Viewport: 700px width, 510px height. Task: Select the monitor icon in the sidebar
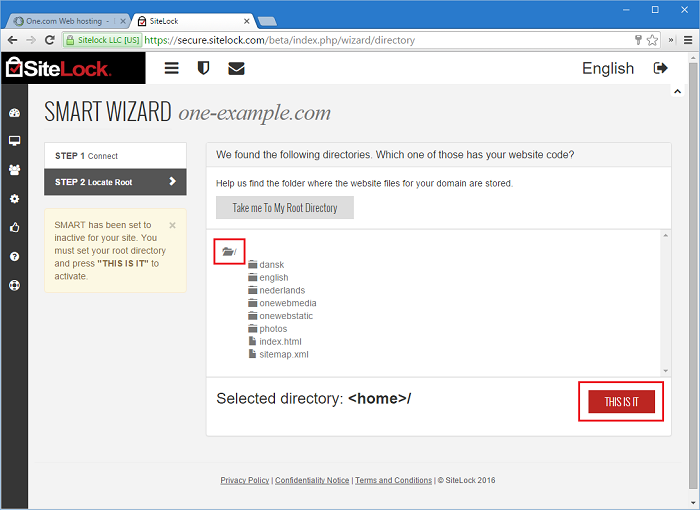click(x=14, y=141)
